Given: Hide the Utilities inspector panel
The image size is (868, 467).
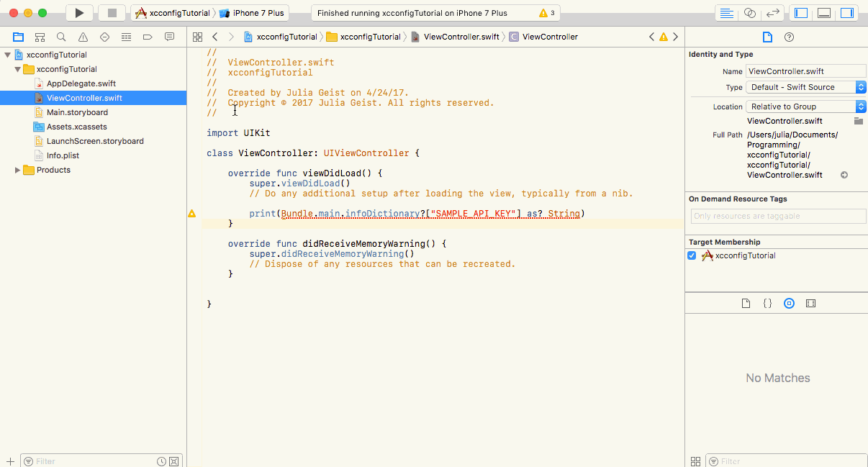Looking at the screenshot, I should tap(847, 13).
